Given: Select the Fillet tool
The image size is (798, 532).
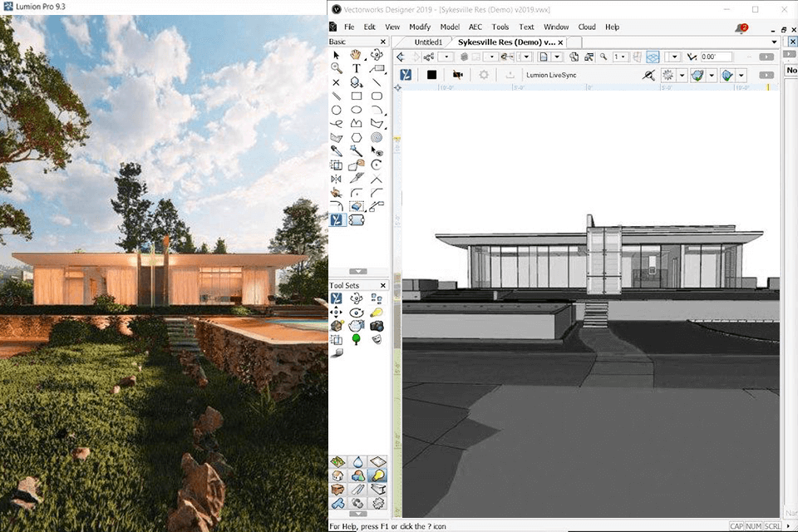Looking at the screenshot, I should pyautogui.click(x=357, y=193).
